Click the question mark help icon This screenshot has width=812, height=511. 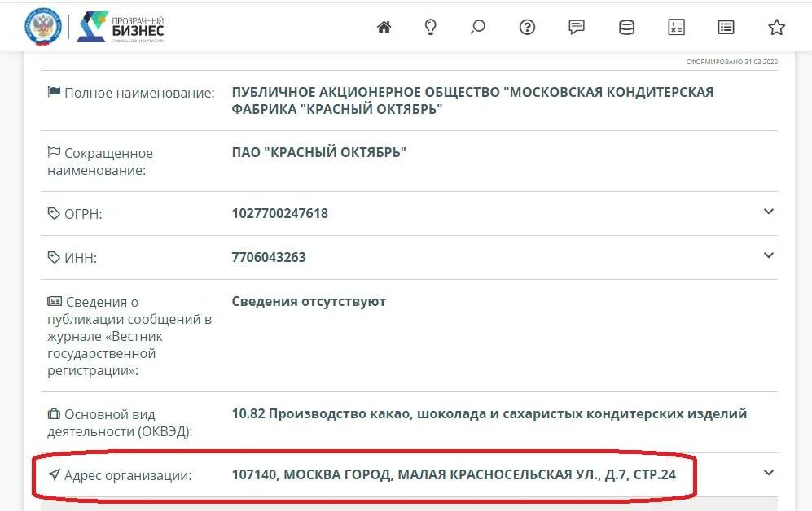click(527, 27)
